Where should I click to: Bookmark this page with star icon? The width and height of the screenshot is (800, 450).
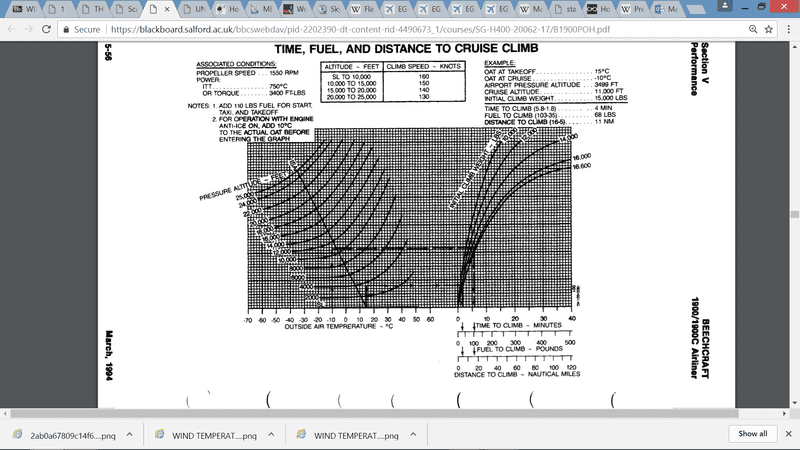tap(766, 30)
